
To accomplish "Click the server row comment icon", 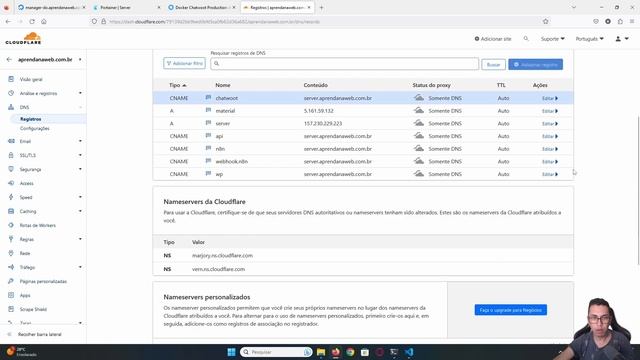I will click(208, 123).
